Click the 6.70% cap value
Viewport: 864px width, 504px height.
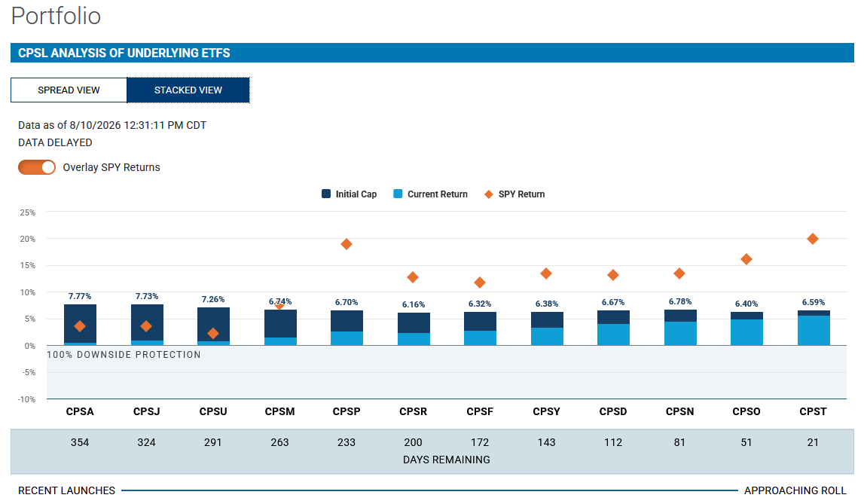(347, 302)
